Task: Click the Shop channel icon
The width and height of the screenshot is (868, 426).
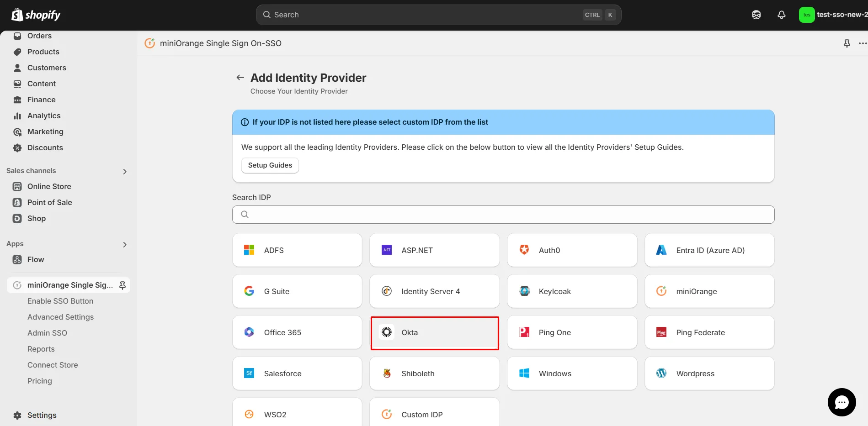Action: tap(17, 218)
